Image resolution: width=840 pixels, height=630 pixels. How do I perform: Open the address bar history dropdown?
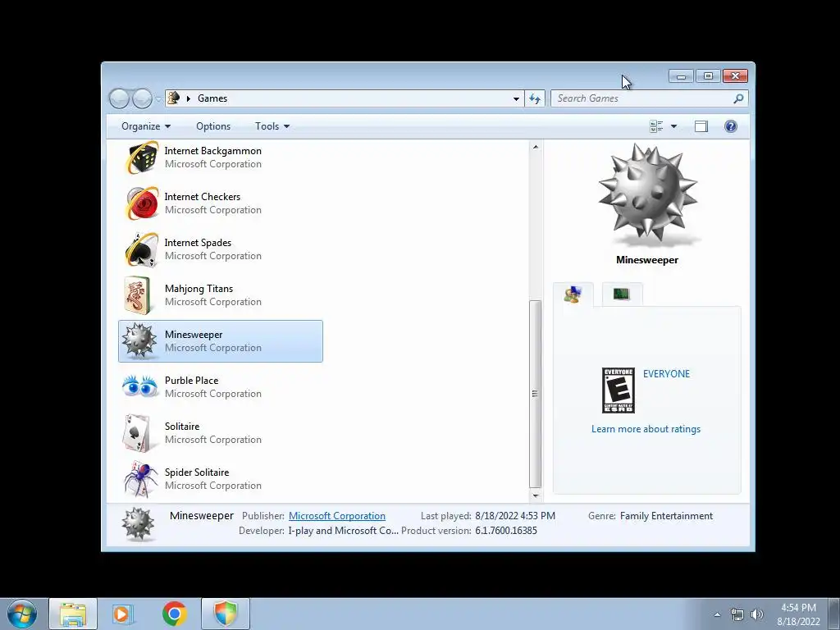pos(516,98)
